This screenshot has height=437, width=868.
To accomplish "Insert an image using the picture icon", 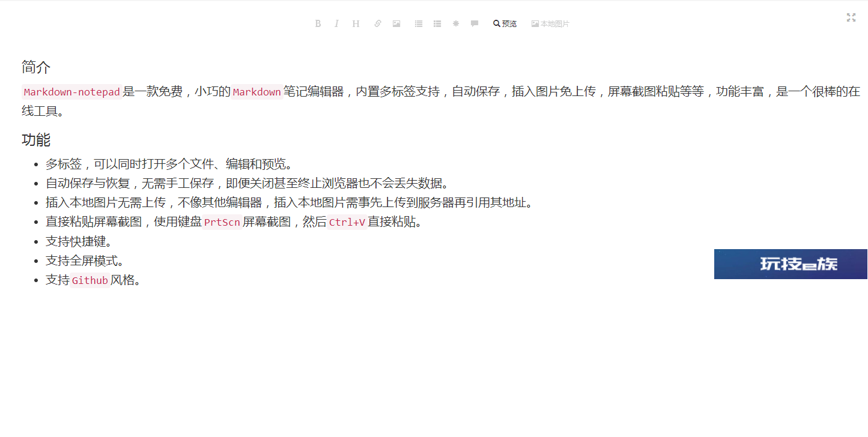I will 396,24.
